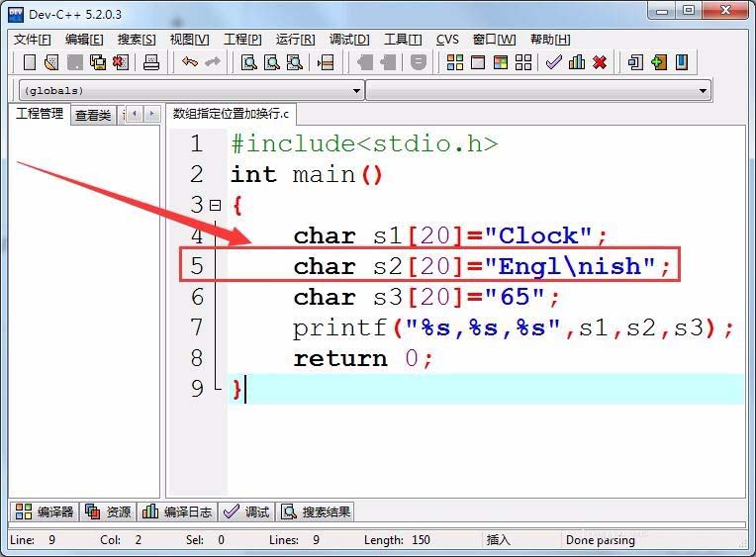Click the greyed round-bottom shield icon
The image size is (756, 557).
pos(418,62)
